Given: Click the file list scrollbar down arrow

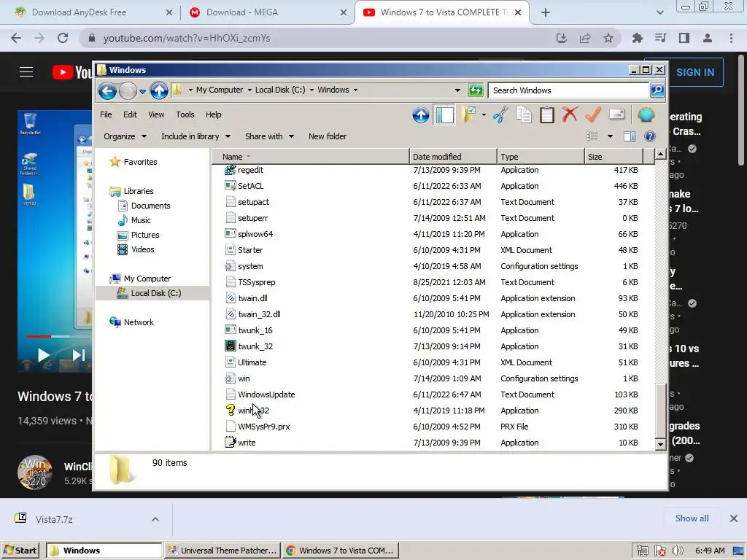Looking at the screenshot, I should (660, 444).
